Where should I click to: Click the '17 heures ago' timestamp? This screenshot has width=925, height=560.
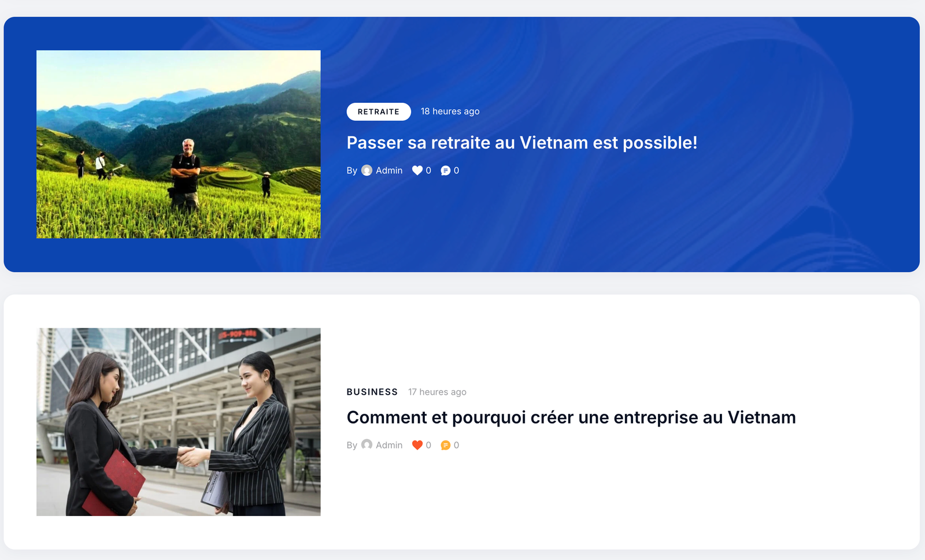click(x=437, y=392)
